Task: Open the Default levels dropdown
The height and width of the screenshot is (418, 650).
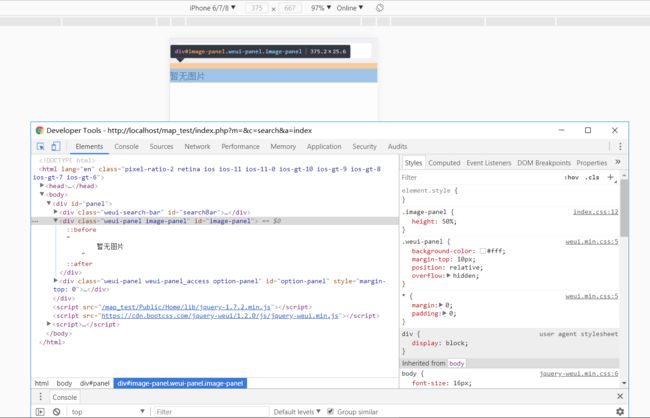Action: [x=297, y=412]
